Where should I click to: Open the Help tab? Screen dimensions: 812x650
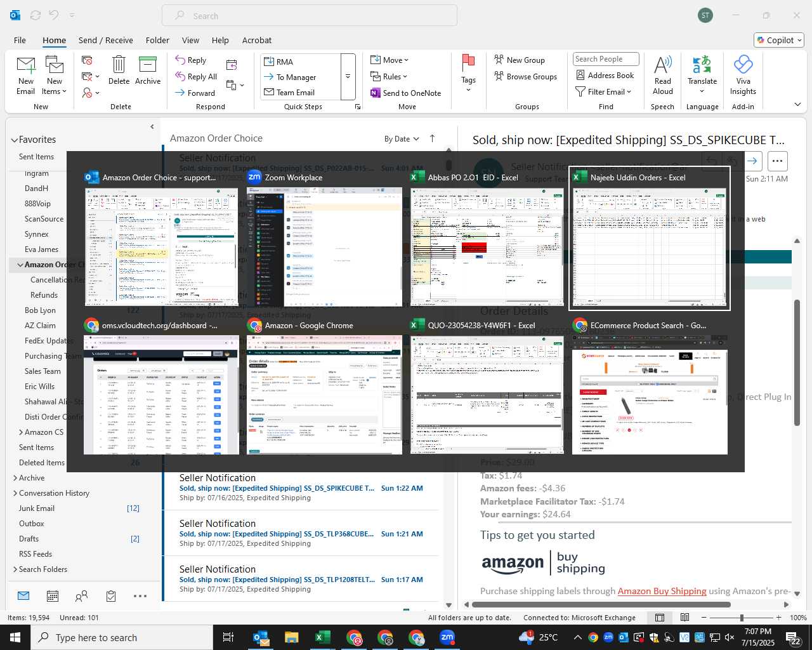[220, 40]
